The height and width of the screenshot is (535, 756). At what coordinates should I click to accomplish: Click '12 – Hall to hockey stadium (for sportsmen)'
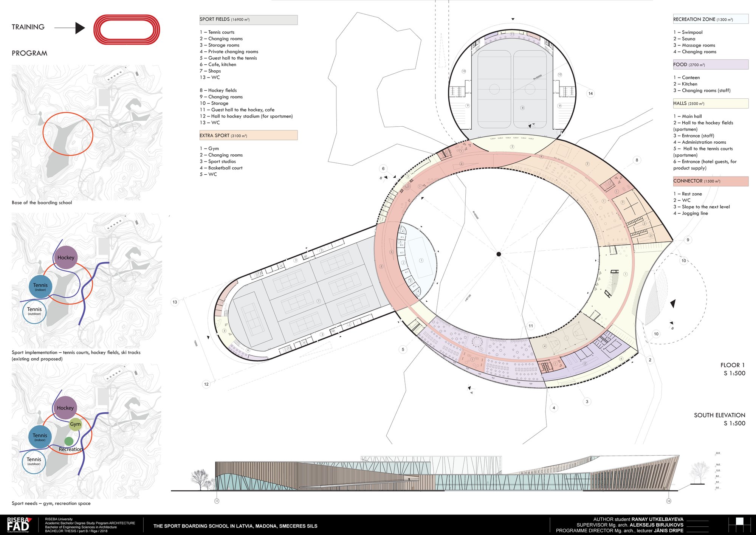click(x=246, y=116)
